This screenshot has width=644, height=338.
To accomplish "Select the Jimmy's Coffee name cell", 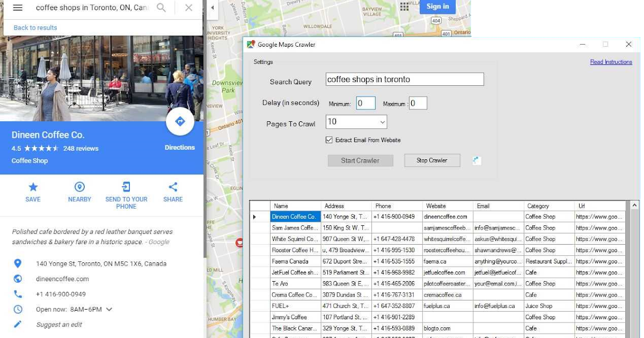I will coord(296,317).
